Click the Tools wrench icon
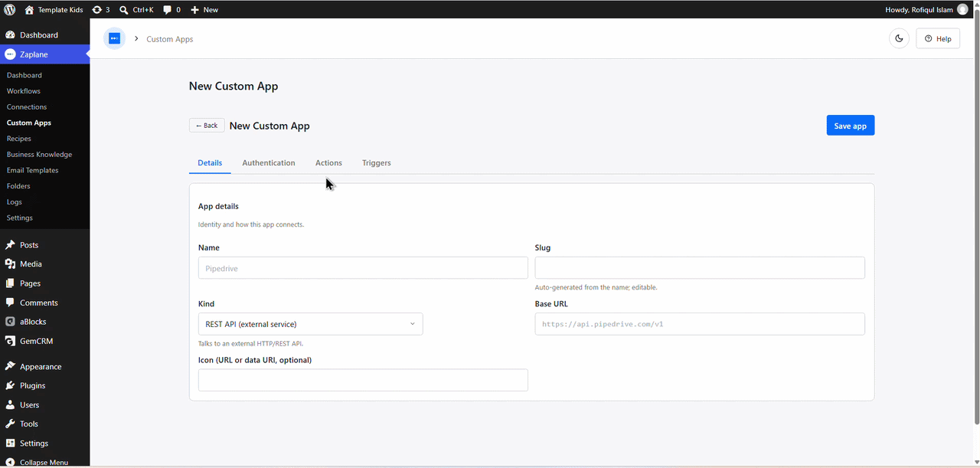980x468 pixels. (x=10, y=424)
